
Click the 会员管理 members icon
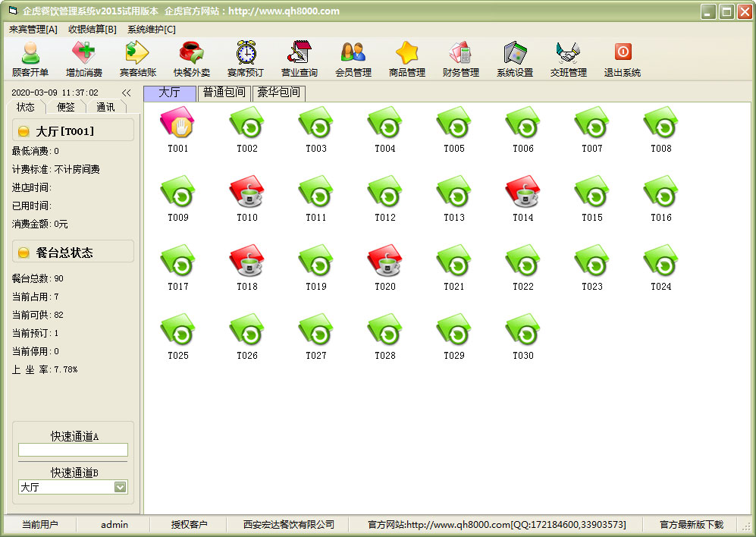pyautogui.click(x=353, y=59)
